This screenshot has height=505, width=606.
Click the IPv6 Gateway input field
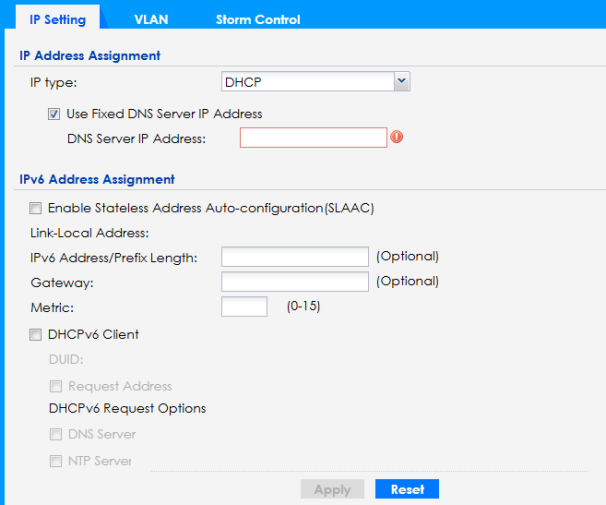pyautogui.click(x=295, y=282)
